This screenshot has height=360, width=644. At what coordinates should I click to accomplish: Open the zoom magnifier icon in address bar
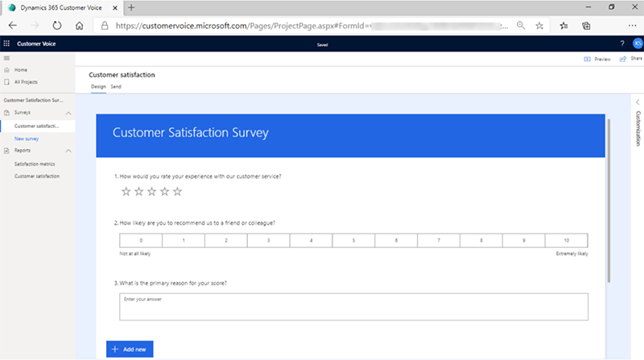pos(521,26)
